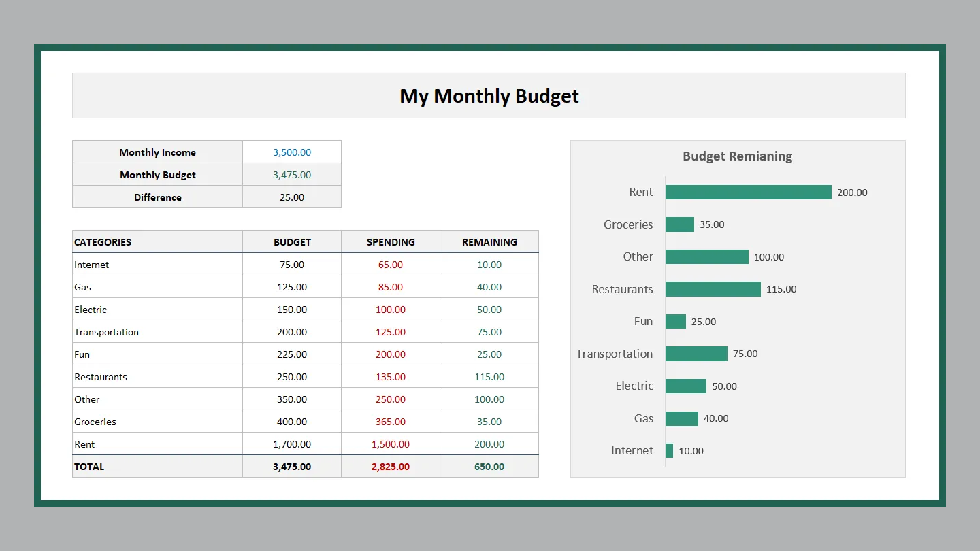
Task: Select Restaurants spending value 135.00
Action: pyautogui.click(x=391, y=377)
